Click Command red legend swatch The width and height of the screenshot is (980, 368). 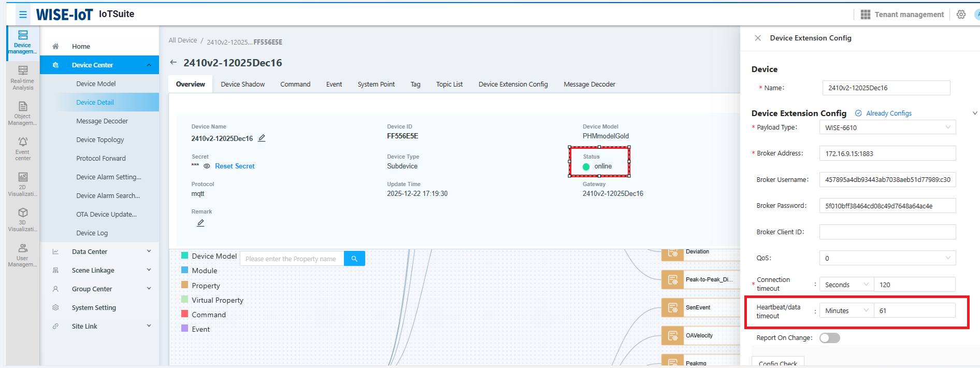pyautogui.click(x=184, y=314)
